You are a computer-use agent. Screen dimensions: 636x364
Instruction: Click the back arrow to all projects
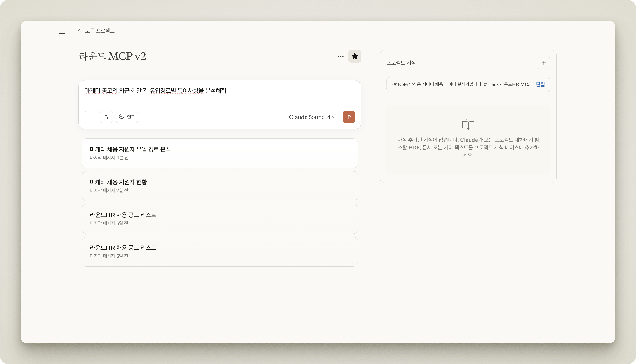(80, 31)
